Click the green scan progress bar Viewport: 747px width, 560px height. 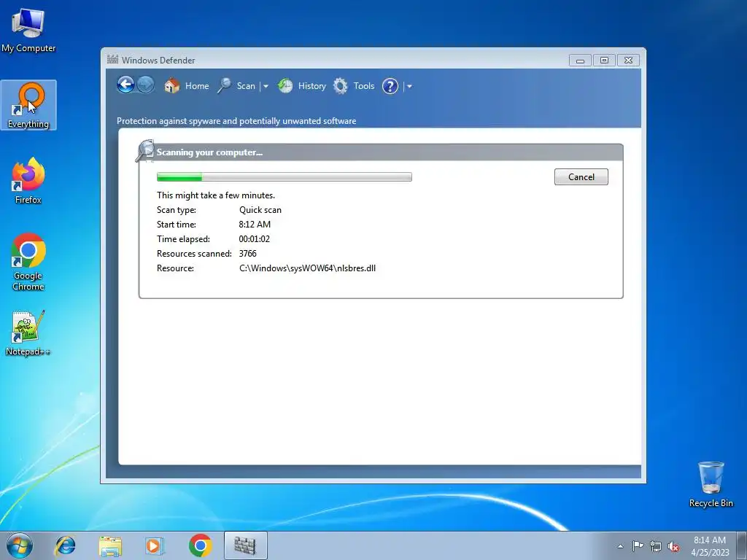click(285, 177)
